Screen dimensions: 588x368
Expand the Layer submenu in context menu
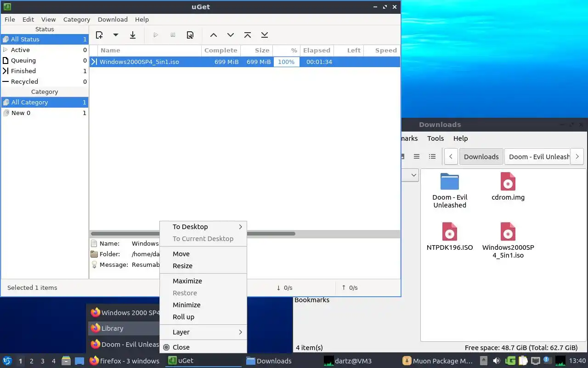pos(203,332)
